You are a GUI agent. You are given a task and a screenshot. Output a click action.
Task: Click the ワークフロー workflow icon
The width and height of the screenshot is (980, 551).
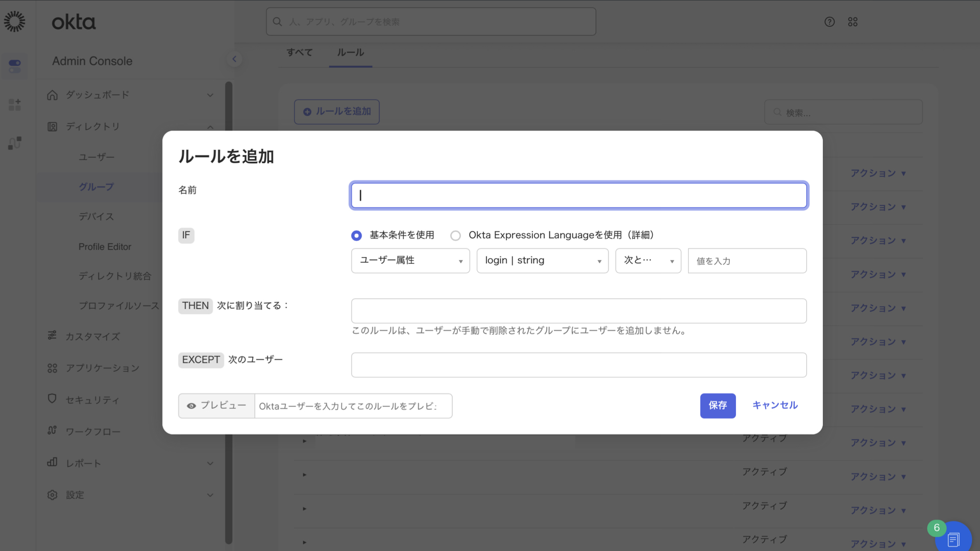[52, 431]
